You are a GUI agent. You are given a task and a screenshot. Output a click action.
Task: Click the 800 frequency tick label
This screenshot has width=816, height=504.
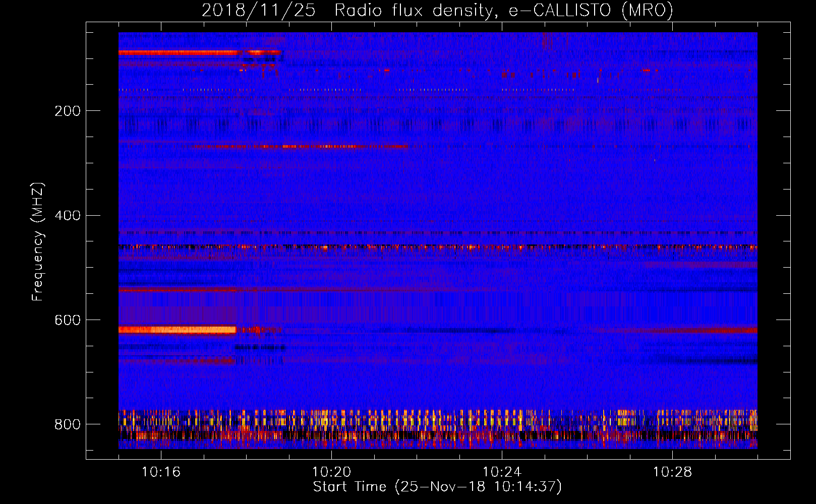(x=68, y=424)
